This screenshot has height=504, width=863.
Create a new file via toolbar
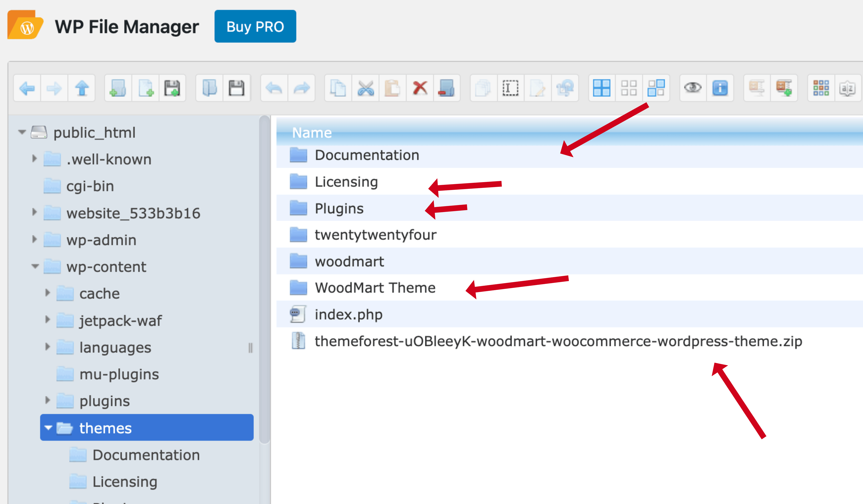tap(145, 88)
